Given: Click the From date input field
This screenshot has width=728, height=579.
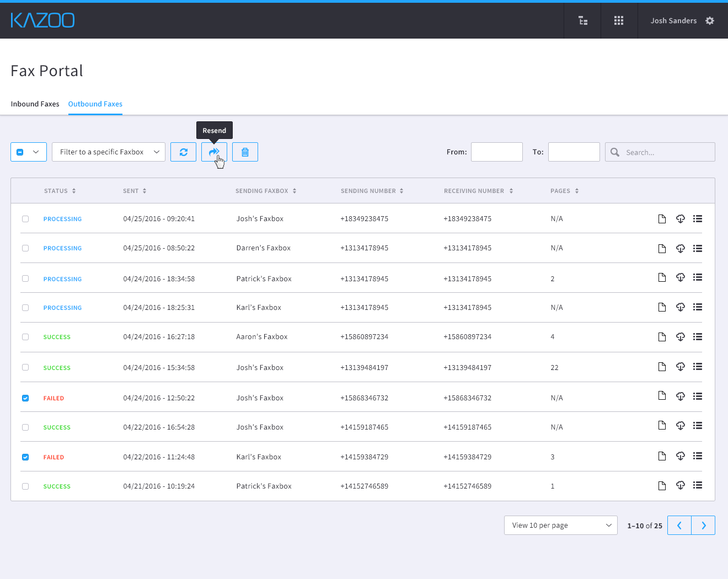Looking at the screenshot, I should click(x=496, y=152).
